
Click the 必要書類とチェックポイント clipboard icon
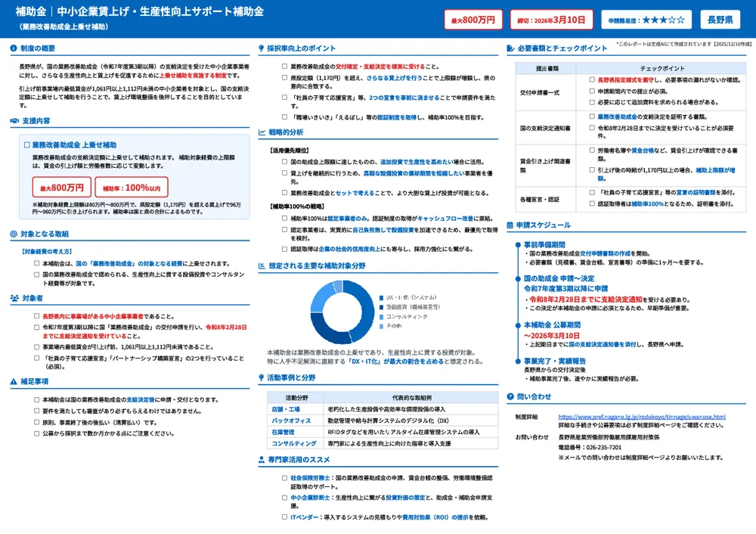tap(511, 48)
